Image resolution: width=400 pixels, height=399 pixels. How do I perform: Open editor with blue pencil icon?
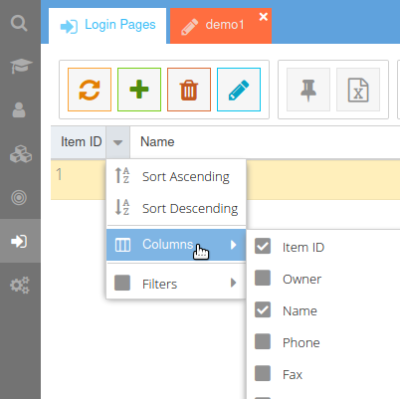tap(239, 89)
